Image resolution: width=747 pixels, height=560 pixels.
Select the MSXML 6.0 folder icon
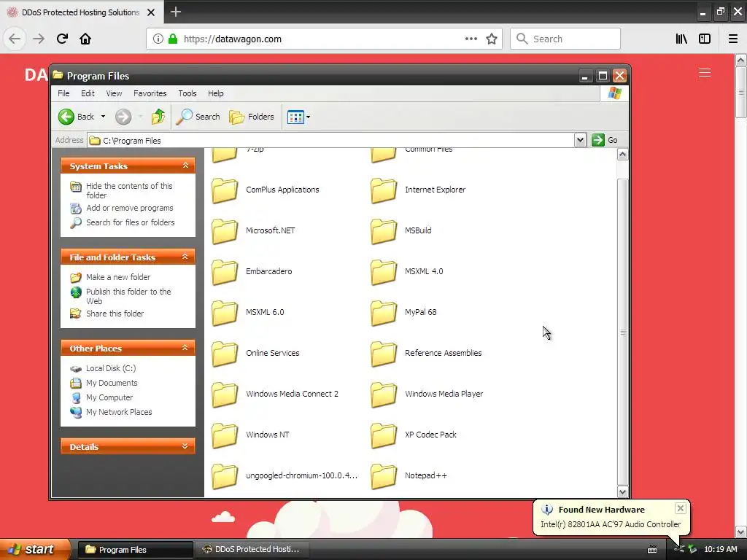tap(225, 314)
